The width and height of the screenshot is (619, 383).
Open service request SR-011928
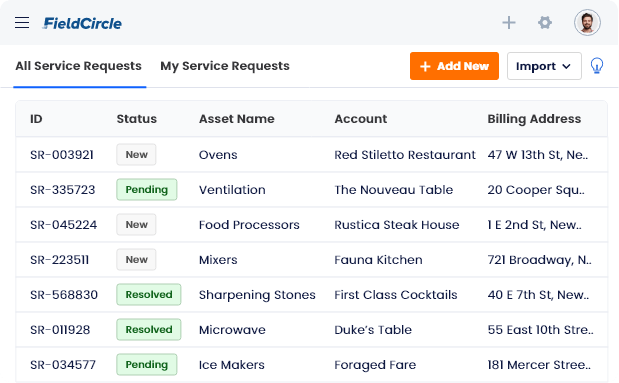(x=60, y=330)
